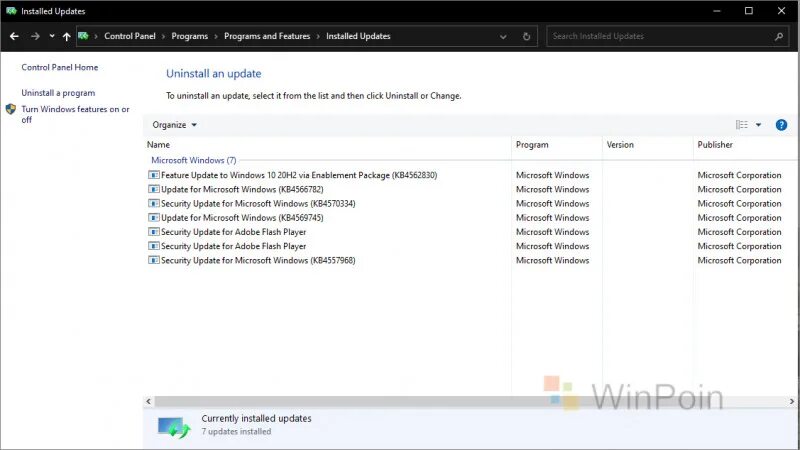This screenshot has width=800, height=450.
Task: Select Security Update for Microsoft Windows (KB4557968)
Action: 258,260
